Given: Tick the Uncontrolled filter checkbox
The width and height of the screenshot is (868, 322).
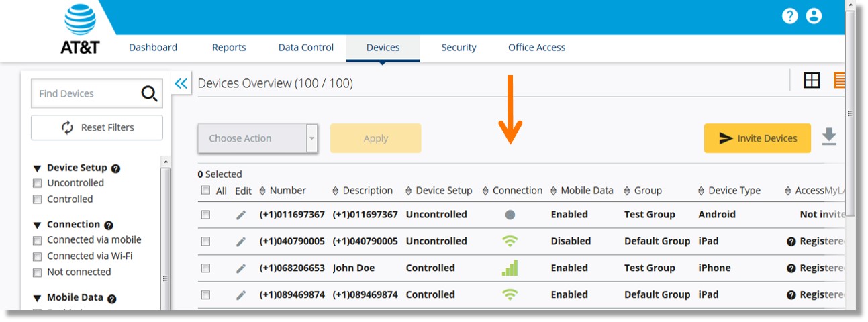Looking at the screenshot, I should tap(38, 183).
